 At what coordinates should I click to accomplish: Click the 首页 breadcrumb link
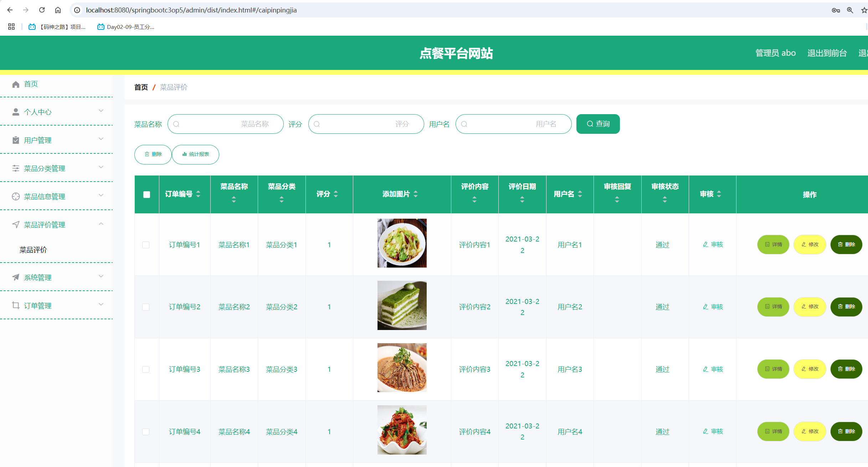(140, 87)
